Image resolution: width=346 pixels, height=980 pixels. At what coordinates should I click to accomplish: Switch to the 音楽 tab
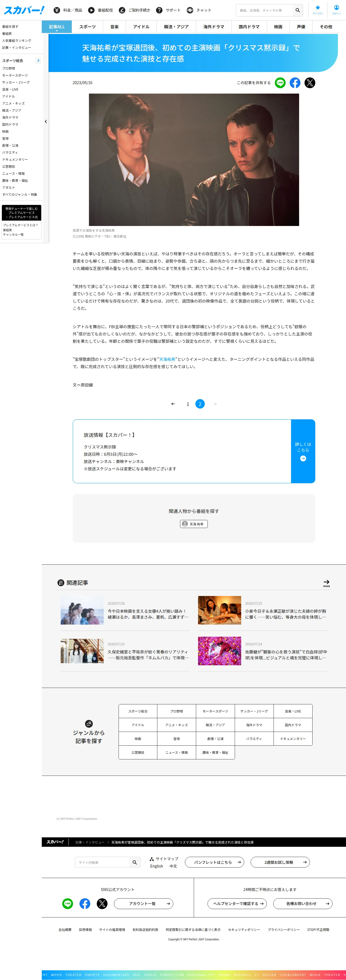pos(115,27)
